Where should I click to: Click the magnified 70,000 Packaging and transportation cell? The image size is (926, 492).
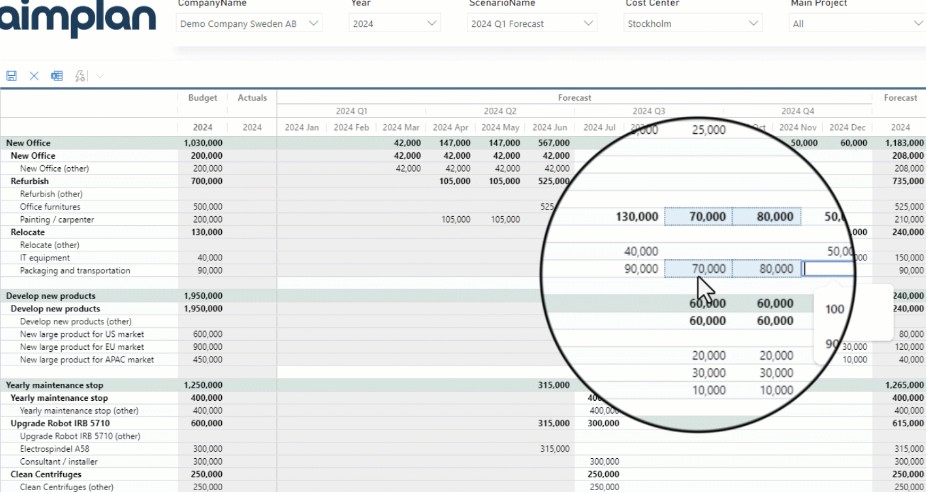pos(697,269)
